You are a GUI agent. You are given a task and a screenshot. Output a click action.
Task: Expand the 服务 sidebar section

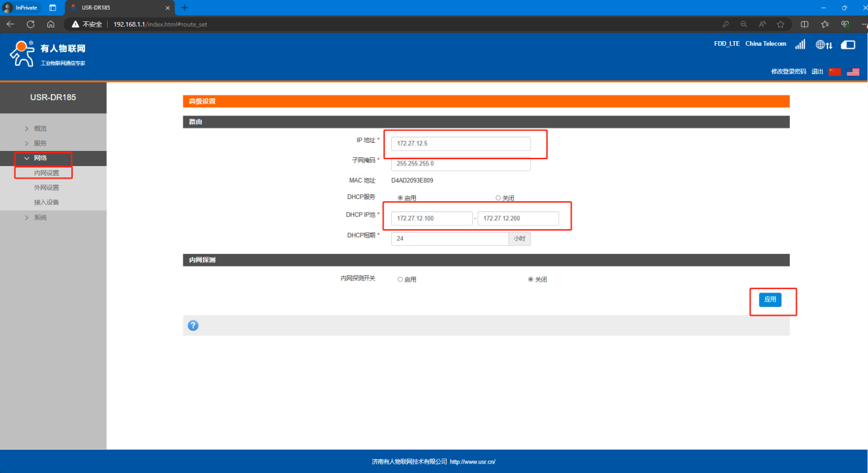point(40,143)
